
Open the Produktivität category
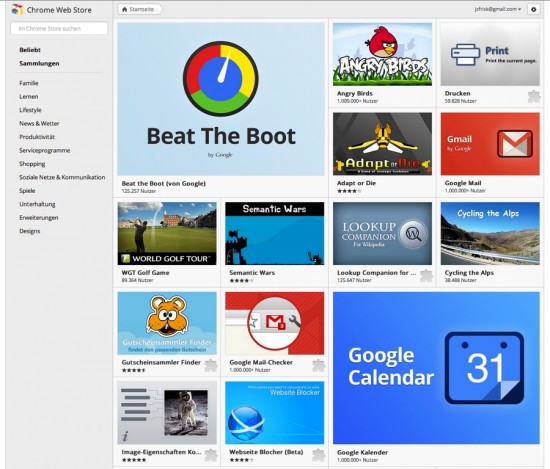click(x=37, y=137)
